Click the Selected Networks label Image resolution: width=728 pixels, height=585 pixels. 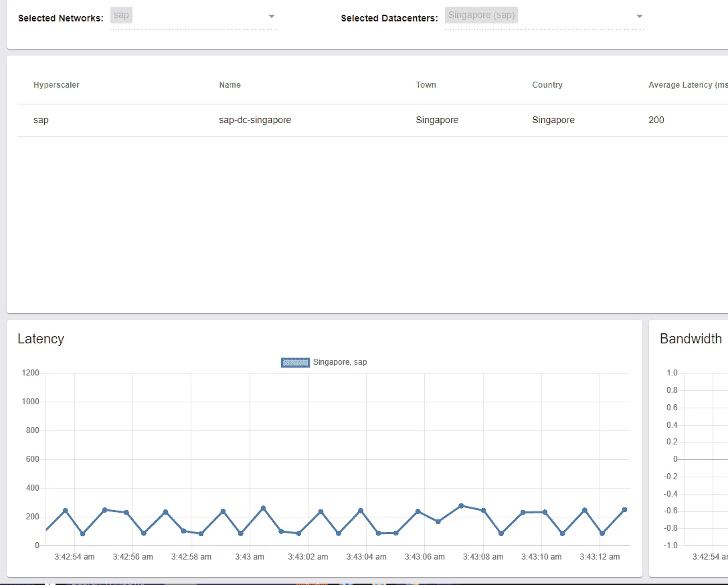61,18
